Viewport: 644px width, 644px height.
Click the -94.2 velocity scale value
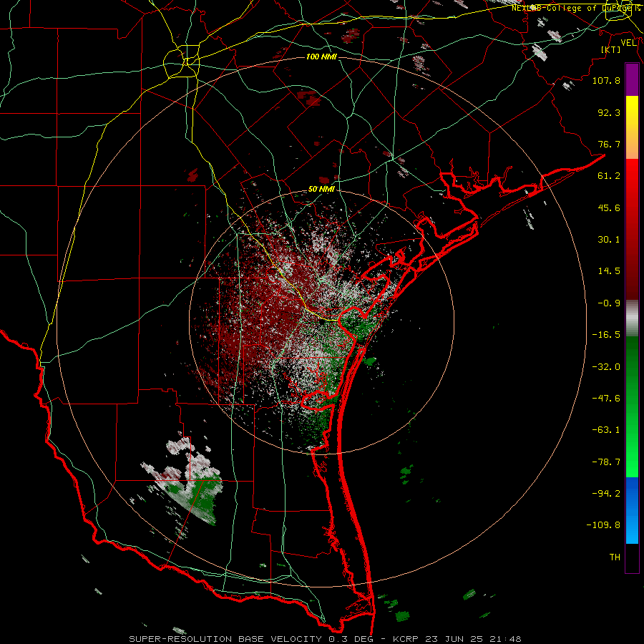tap(606, 494)
